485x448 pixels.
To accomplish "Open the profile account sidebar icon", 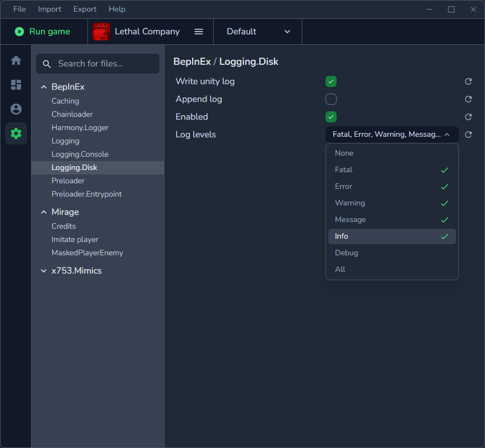I will coord(16,109).
